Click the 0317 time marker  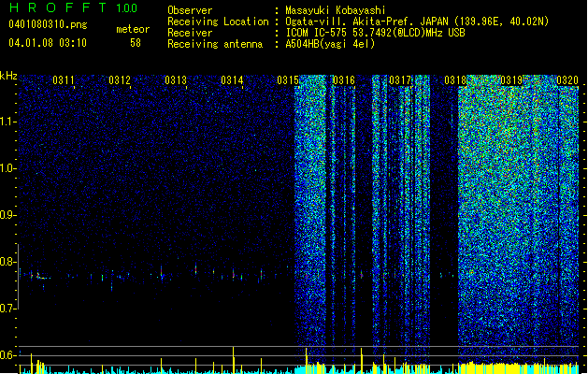pos(400,80)
